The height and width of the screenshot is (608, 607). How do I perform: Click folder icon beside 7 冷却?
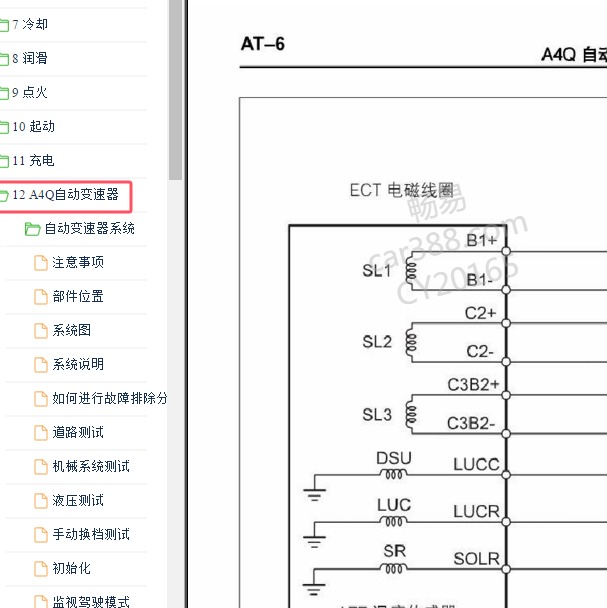[x=4, y=25]
